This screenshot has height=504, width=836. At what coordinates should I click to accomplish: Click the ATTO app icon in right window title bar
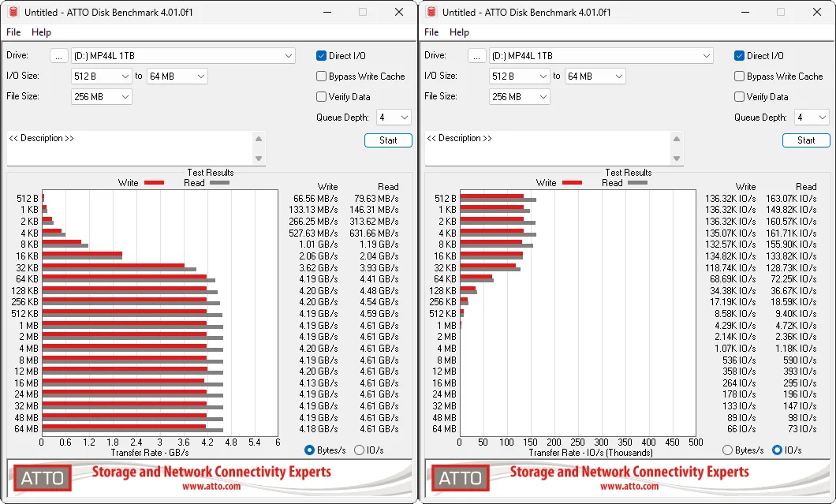point(431,12)
